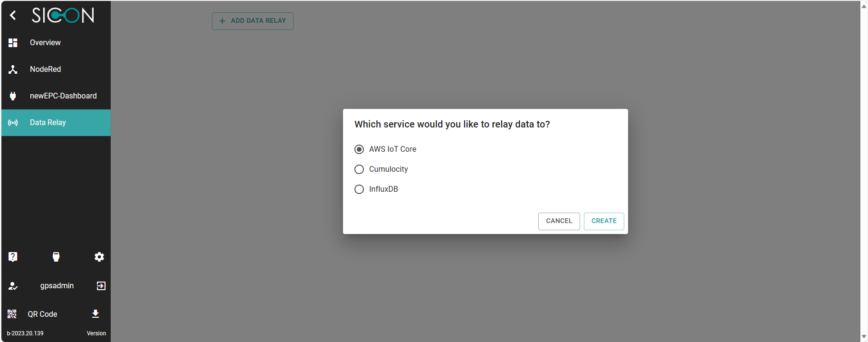Open the Overview menu item

click(x=45, y=43)
